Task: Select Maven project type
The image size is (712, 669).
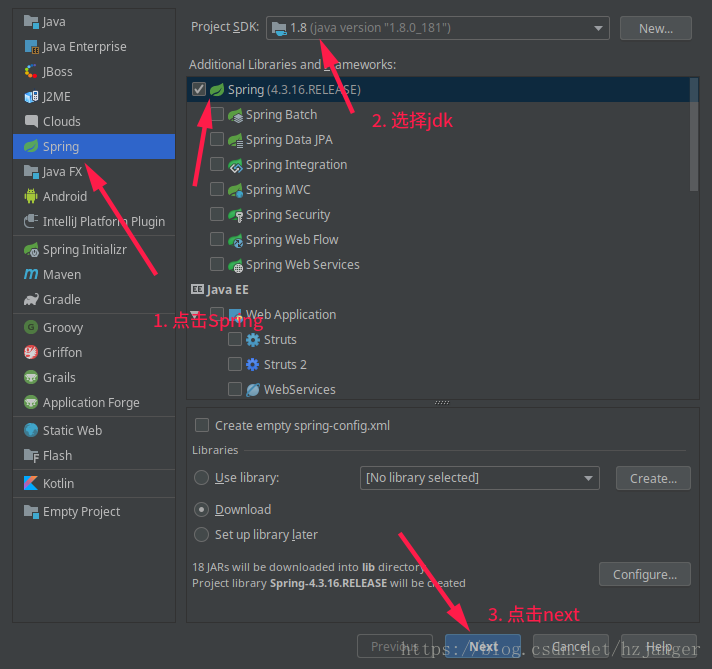Action: 94,274
